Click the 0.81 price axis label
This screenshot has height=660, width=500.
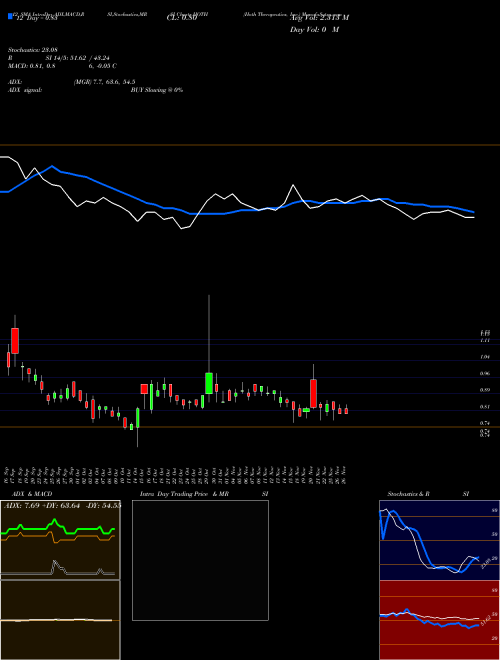[x=485, y=407]
